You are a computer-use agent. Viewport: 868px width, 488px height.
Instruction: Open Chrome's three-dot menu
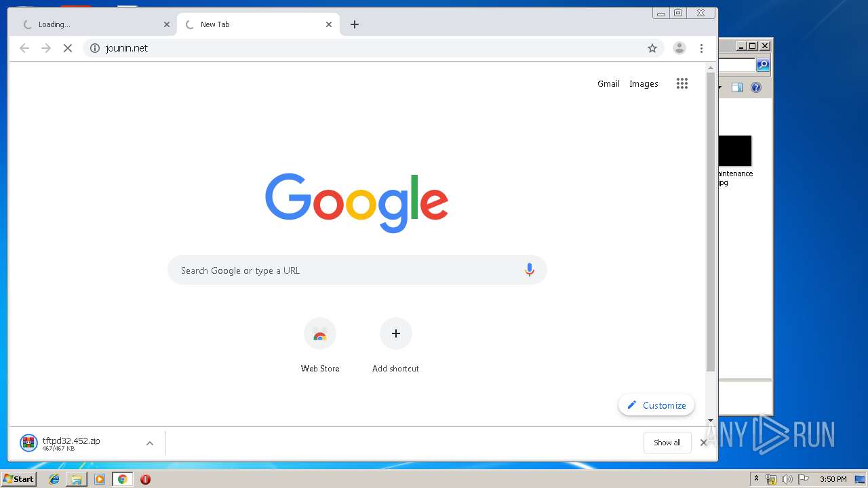tap(701, 48)
